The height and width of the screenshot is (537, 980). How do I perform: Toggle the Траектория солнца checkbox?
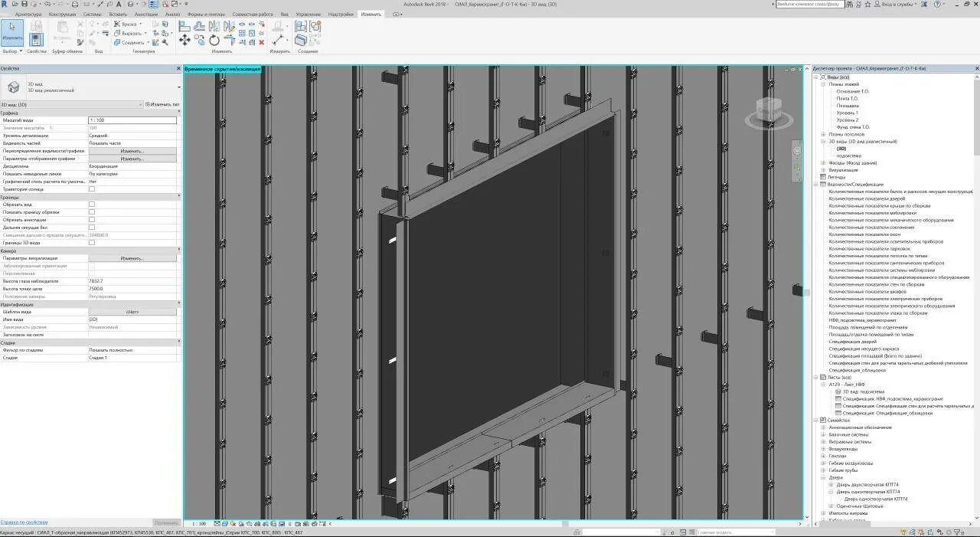tap(92, 188)
